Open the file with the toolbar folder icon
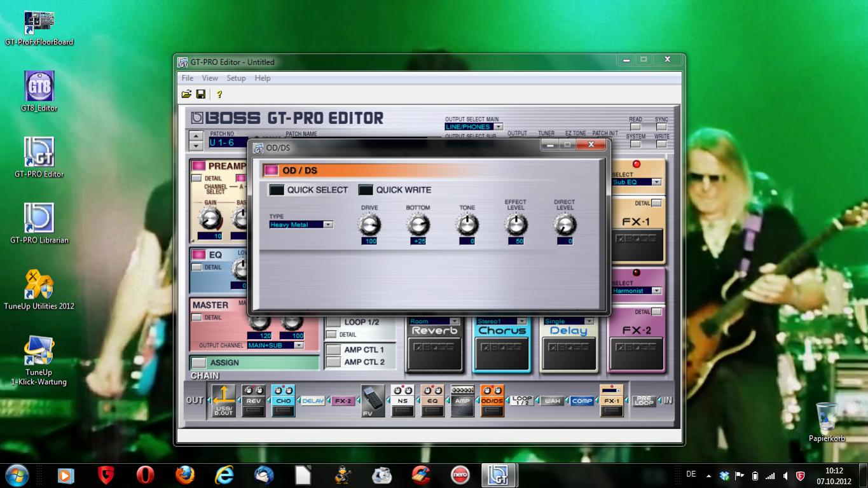Screen dimensions: 868x488 click(186, 94)
